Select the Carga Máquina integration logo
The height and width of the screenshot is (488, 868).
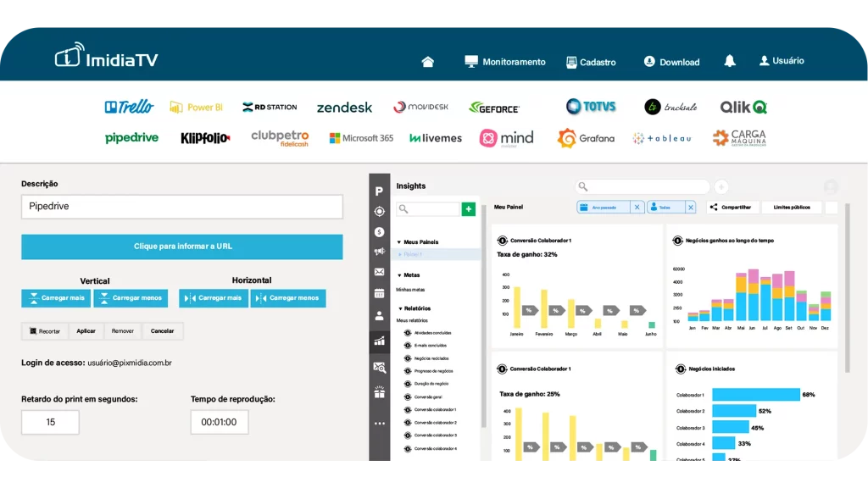[739, 138]
